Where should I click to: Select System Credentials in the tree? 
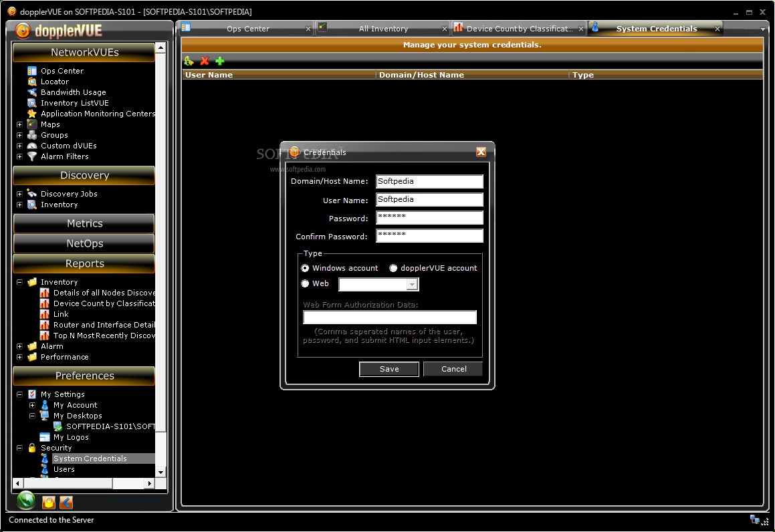tap(90, 458)
